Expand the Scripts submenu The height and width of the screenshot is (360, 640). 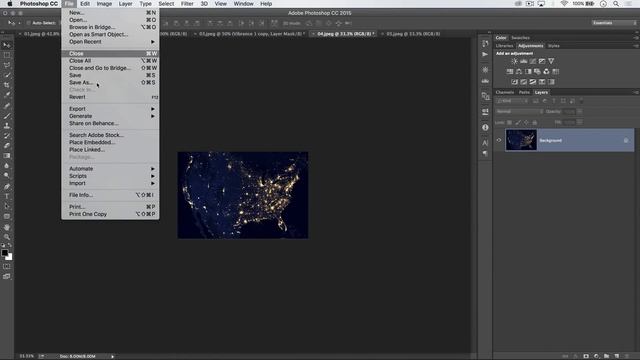pos(110,176)
